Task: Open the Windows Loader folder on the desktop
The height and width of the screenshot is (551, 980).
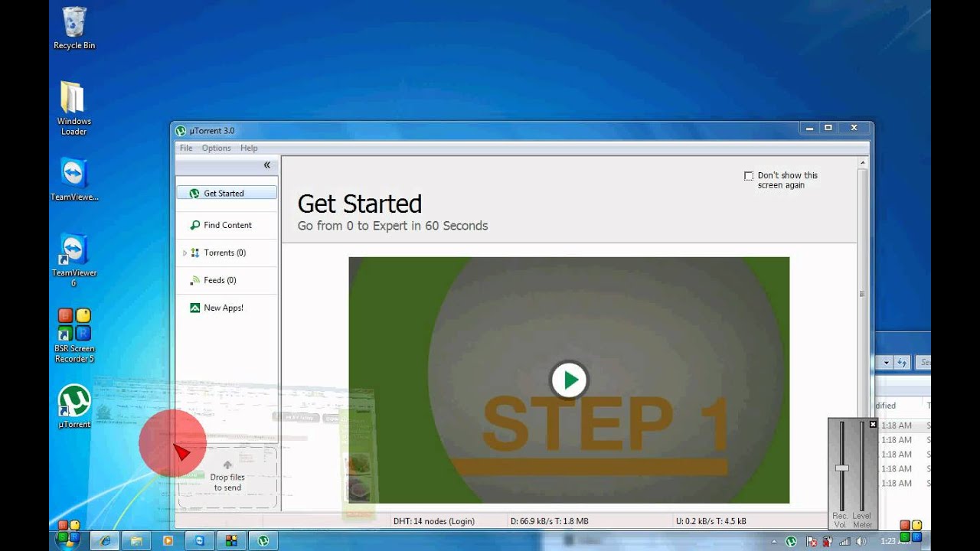Action: [x=73, y=108]
